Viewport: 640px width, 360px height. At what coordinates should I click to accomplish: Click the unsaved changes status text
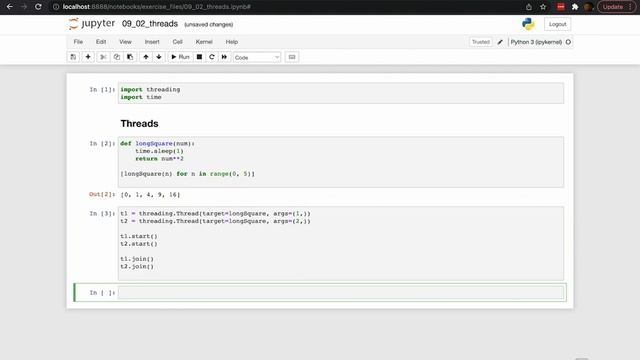tap(209, 24)
